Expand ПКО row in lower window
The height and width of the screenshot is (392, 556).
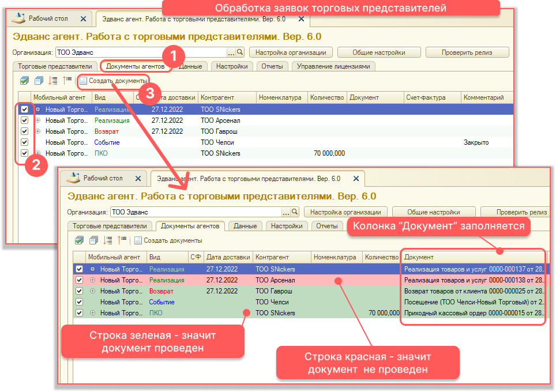(x=92, y=313)
